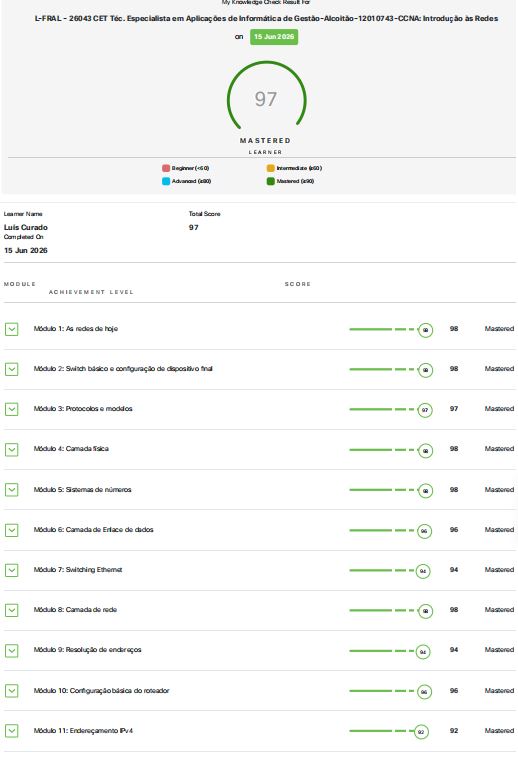This screenshot has height=759, width=518.
Task: Click the learner name 'Luis Curado'
Action: pos(26,228)
